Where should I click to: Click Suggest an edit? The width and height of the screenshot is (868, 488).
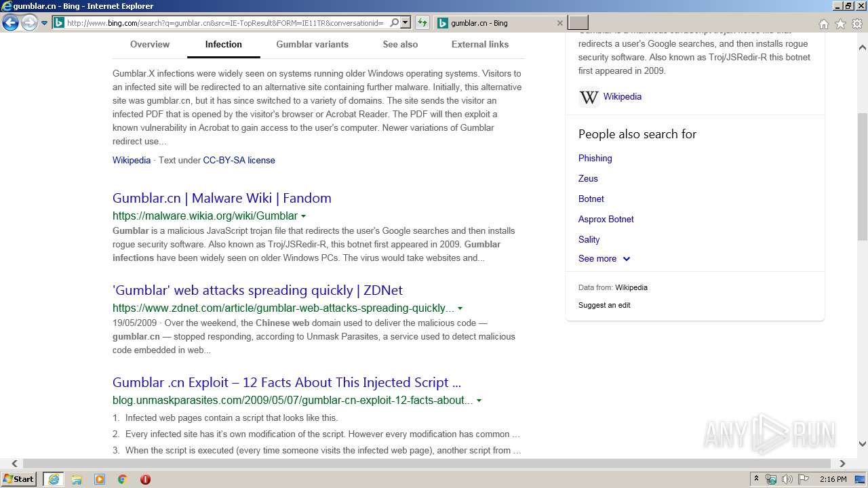pos(604,305)
